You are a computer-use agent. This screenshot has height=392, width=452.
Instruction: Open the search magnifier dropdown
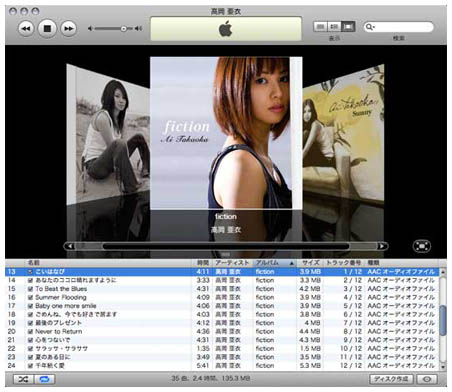pos(370,27)
